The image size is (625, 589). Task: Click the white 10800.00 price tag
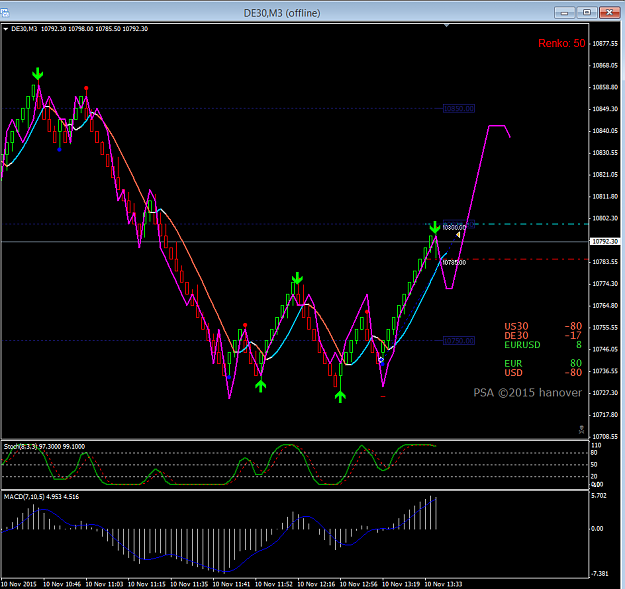point(454,228)
